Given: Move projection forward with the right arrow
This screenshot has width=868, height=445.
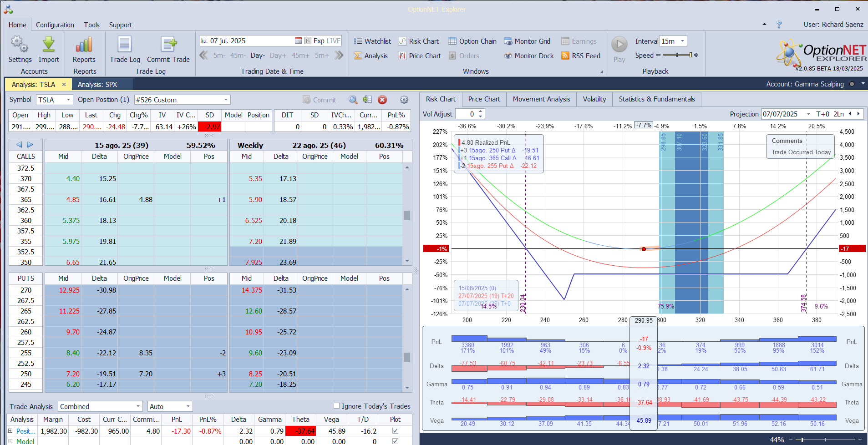Looking at the screenshot, I should coord(858,114).
